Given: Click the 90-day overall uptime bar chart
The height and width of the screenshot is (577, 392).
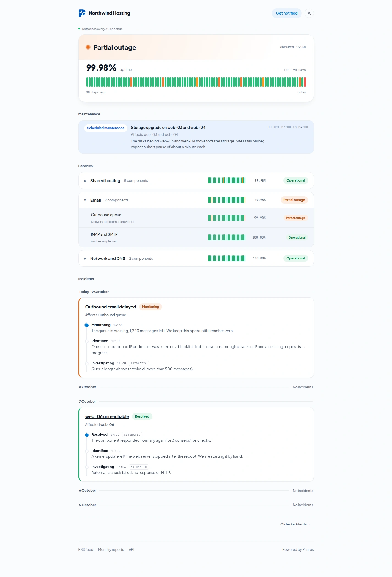Looking at the screenshot, I should coord(196,82).
